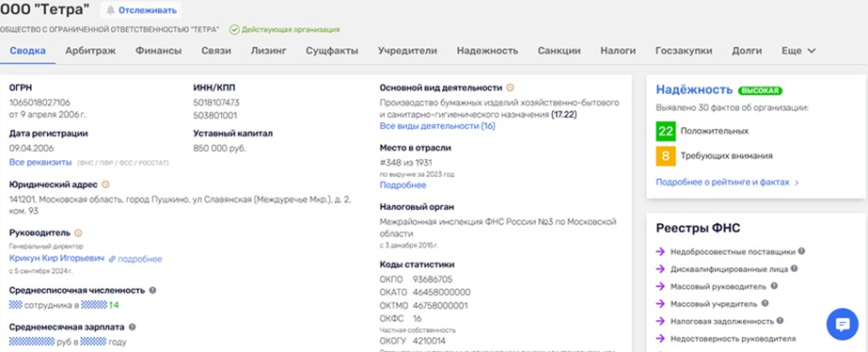Click the ОКАТО code 46458000000
The image size is (868, 352).
441,292
